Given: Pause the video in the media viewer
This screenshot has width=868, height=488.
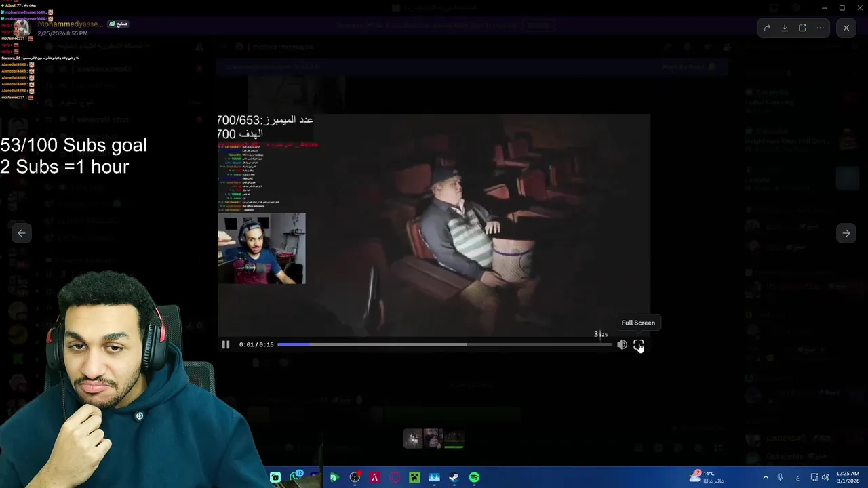Looking at the screenshot, I should tap(226, 344).
